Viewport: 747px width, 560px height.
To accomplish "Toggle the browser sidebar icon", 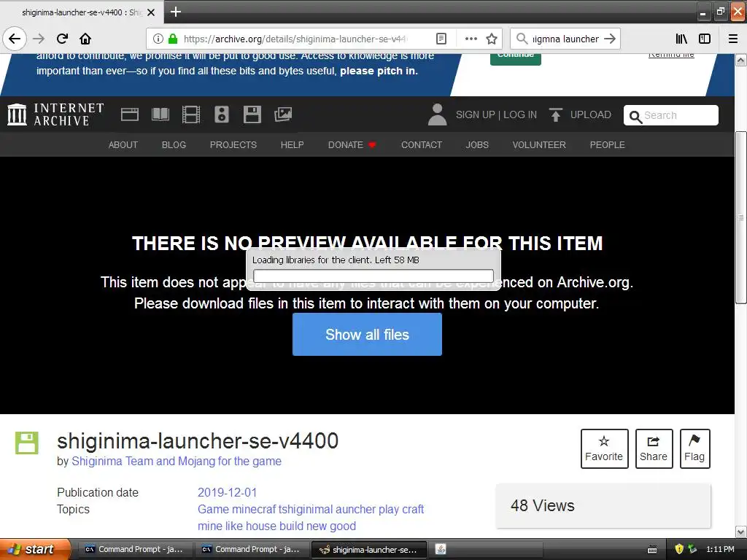I will [705, 39].
